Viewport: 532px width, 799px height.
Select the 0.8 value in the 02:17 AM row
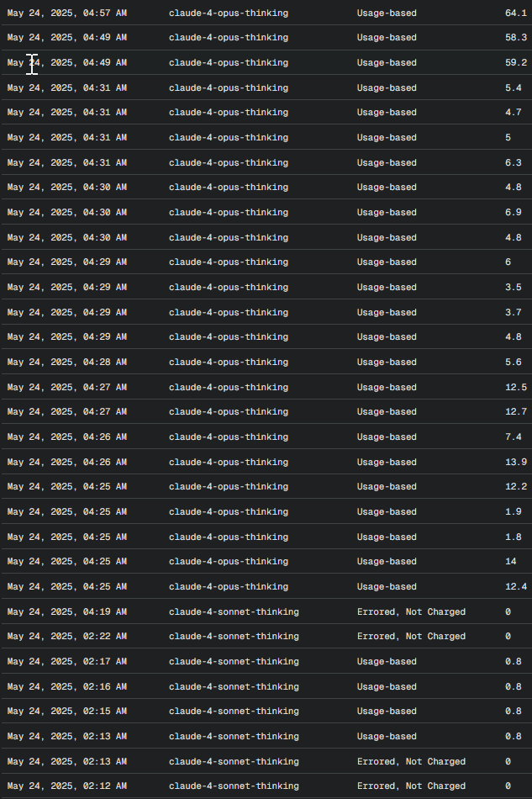coord(514,661)
